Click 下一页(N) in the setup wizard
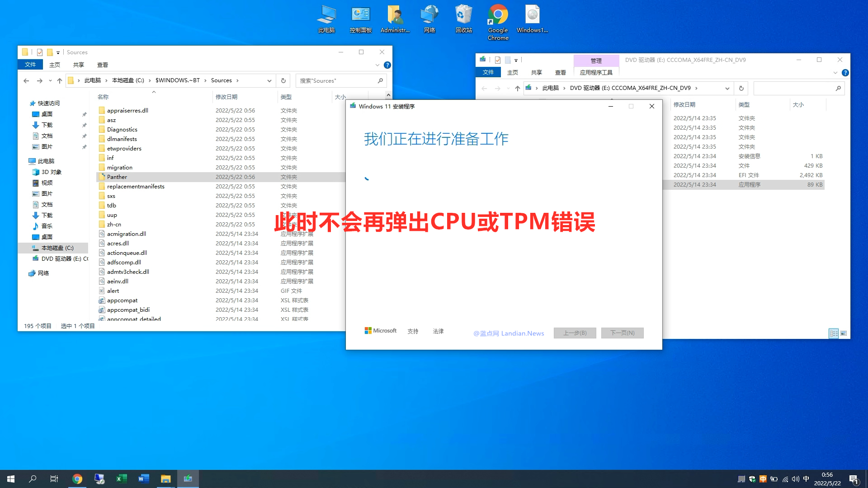The height and width of the screenshot is (488, 868). pos(622,333)
